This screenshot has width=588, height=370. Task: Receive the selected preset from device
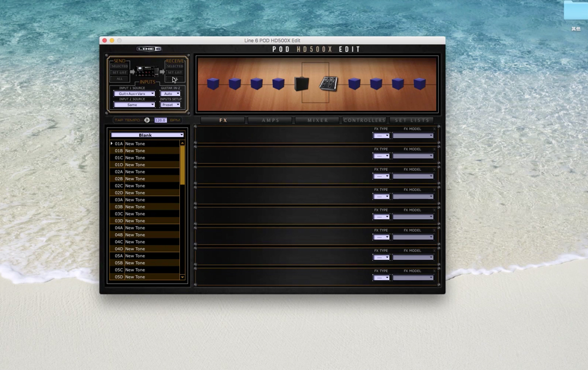(175, 66)
